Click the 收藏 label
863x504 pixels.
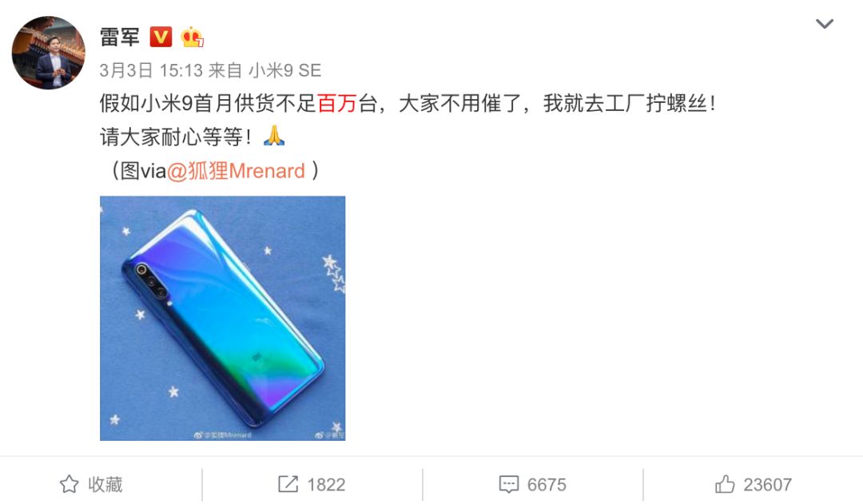click(x=105, y=484)
